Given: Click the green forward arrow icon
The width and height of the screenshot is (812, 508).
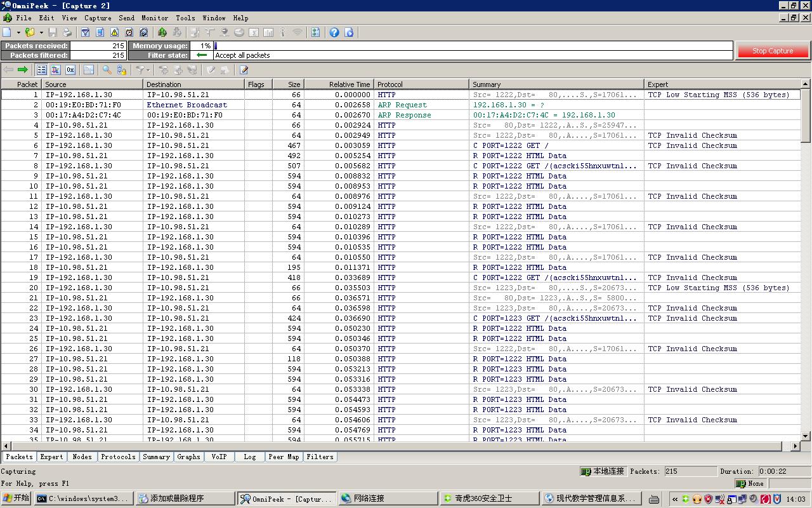Looking at the screenshot, I should click(x=23, y=70).
